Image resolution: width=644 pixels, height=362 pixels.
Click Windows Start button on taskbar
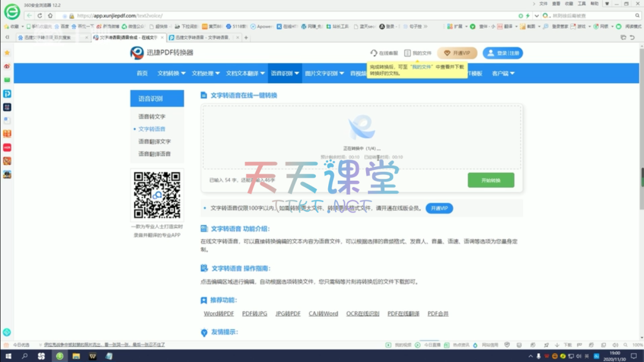[7, 356]
